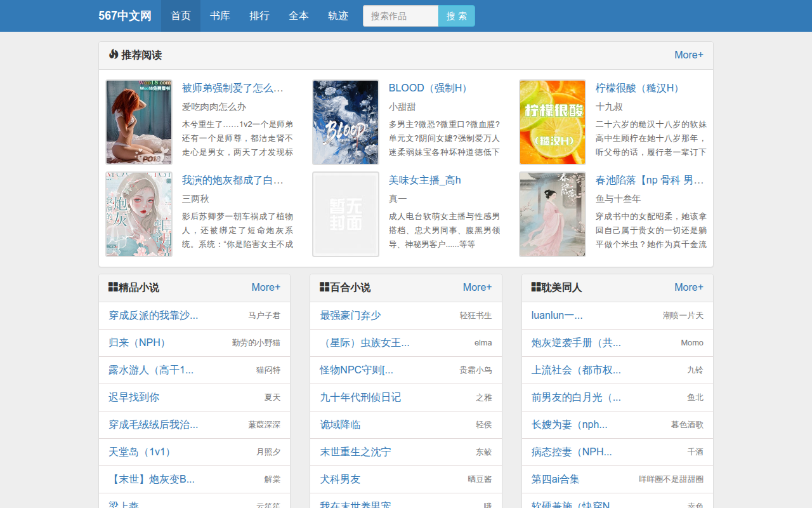Switch to the 全本 section
This screenshot has width=812, height=508.
coord(299,16)
